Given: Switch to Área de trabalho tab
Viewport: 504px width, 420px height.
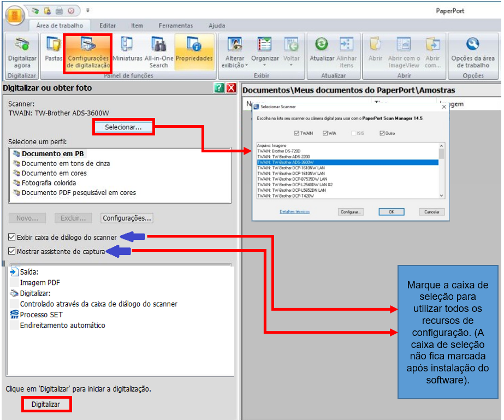Looking at the screenshot, I should click(x=60, y=26).
